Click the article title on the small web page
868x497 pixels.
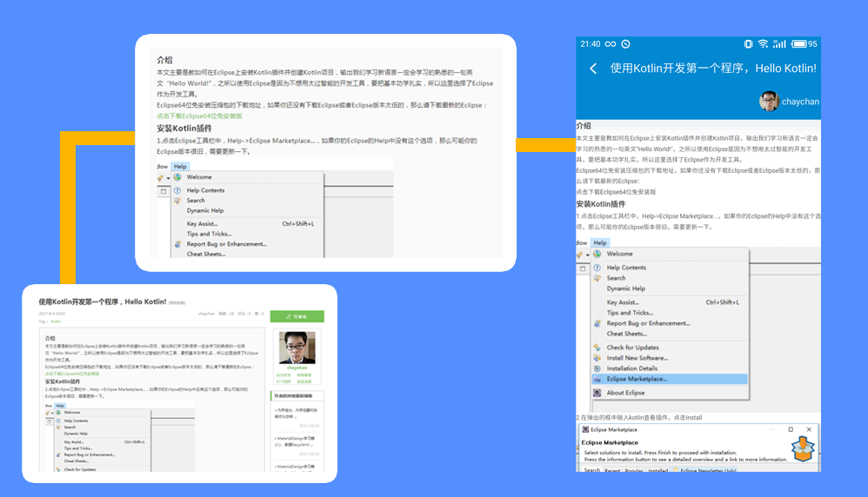[x=103, y=302]
